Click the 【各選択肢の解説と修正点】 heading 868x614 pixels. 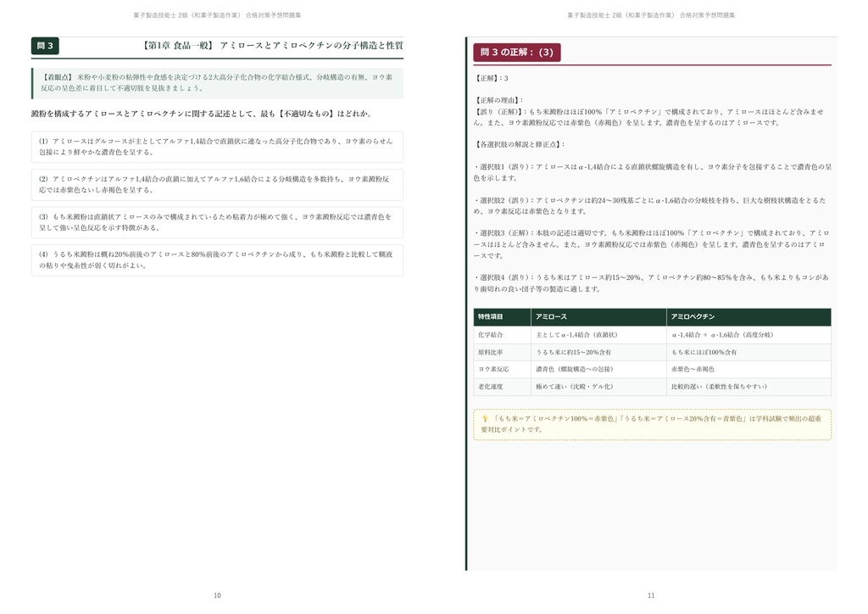tap(520, 144)
